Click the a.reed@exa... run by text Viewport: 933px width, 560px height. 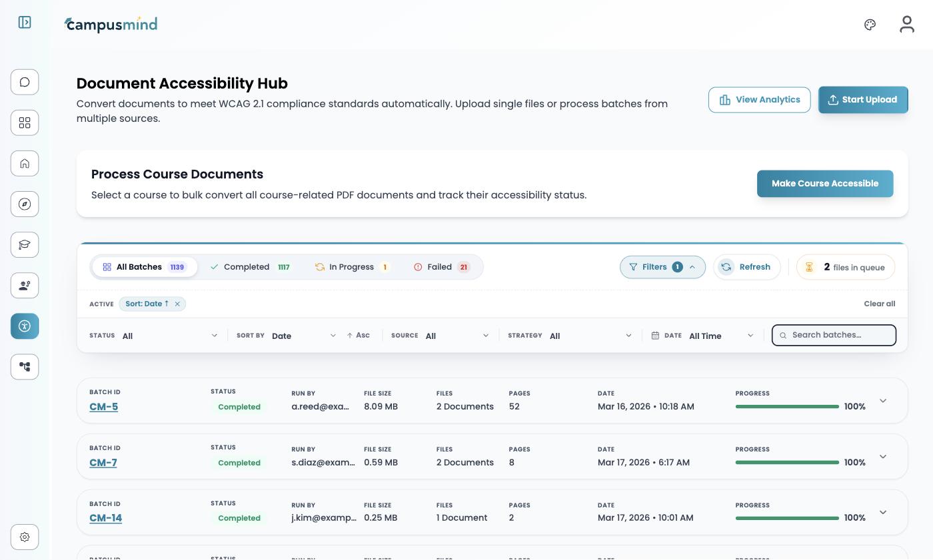click(x=320, y=406)
